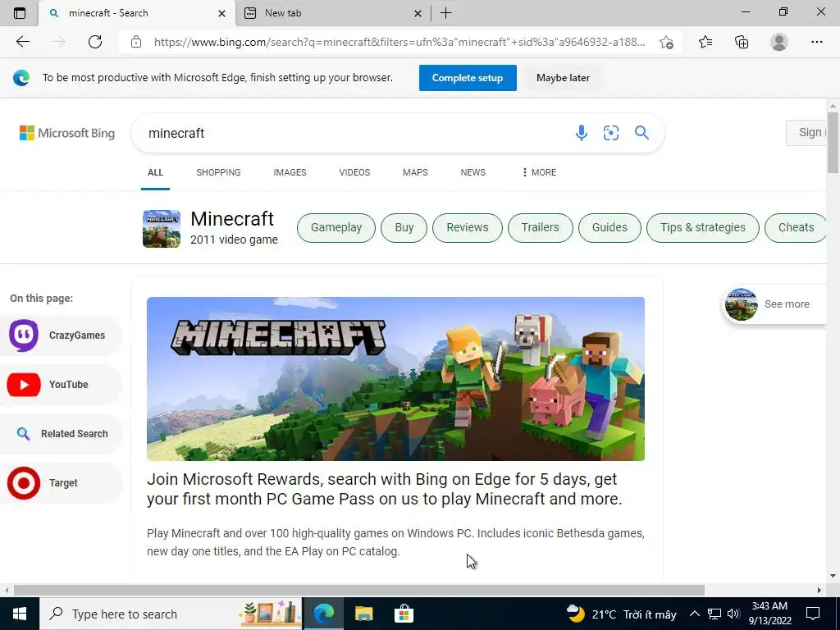Start voice search with microphone icon
Image resolution: width=840 pixels, height=630 pixels.
coord(582,133)
